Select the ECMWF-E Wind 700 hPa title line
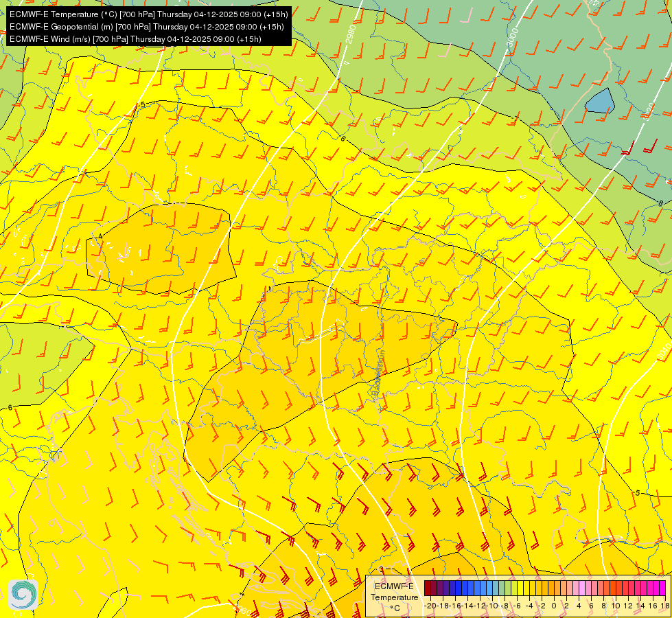Screen dimensions: 672x618 click(135, 39)
